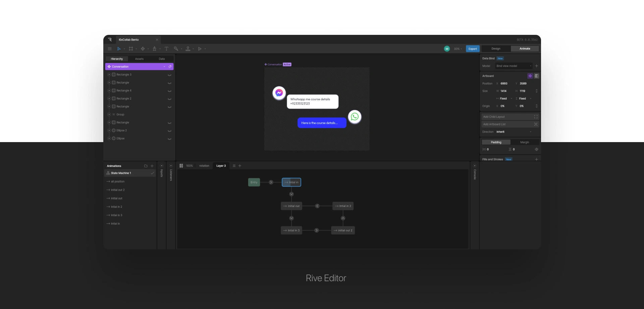The width and height of the screenshot is (644, 309).
Task: Create a new animation folder
Action: (x=146, y=166)
